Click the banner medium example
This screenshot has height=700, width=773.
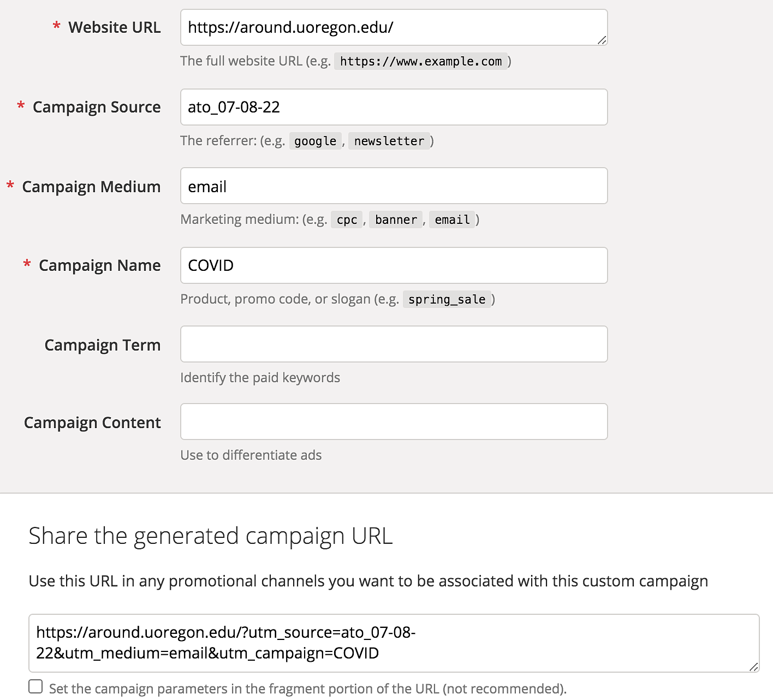coord(396,220)
